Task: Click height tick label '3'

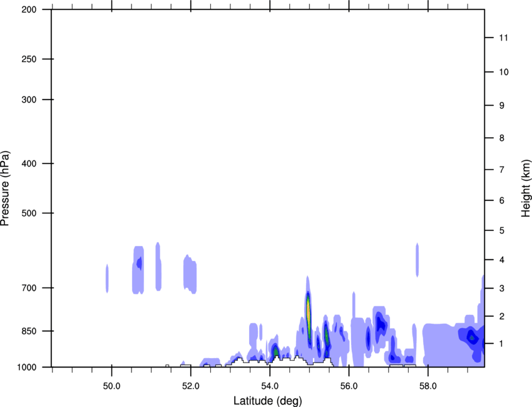Action: [x=502, y=289]
